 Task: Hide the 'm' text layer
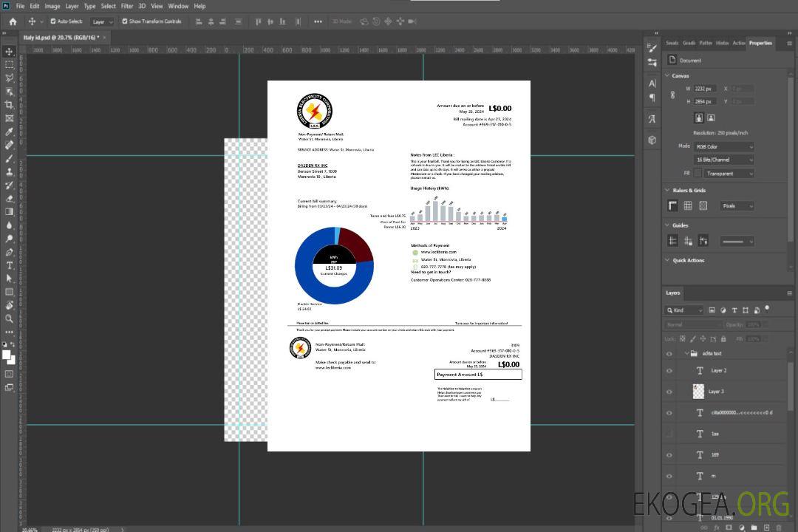tap(669, 477)
